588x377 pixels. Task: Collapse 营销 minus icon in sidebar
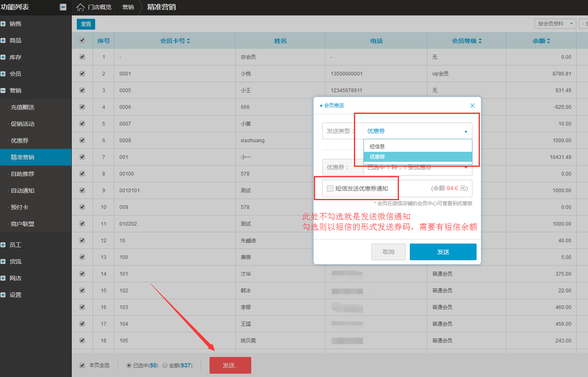point(3,90)
